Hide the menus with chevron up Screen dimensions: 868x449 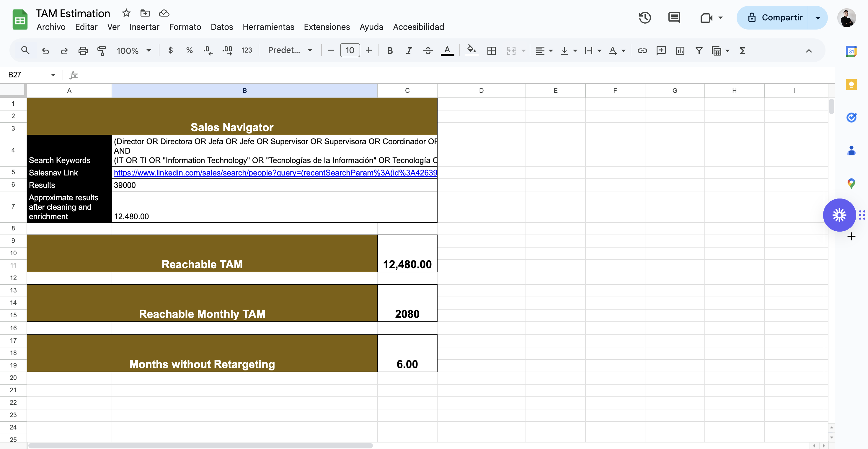(809, 51)
